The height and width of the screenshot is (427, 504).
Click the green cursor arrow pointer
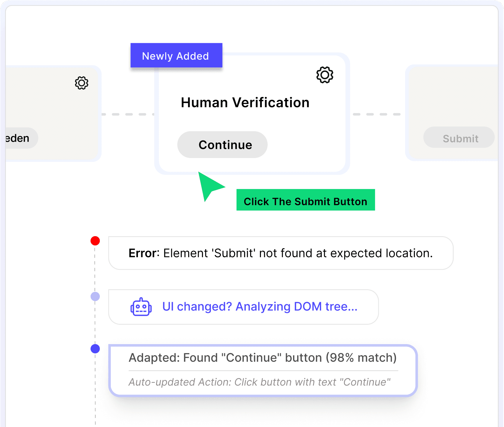209,185
